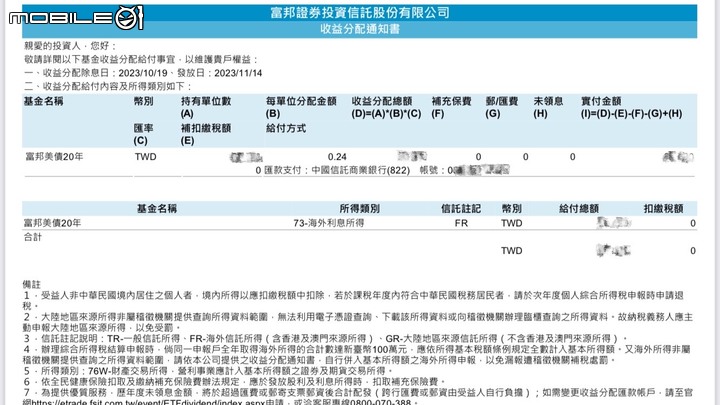Click note 6 starting 依全民健康保險扣取

click(x=234, y=382)
